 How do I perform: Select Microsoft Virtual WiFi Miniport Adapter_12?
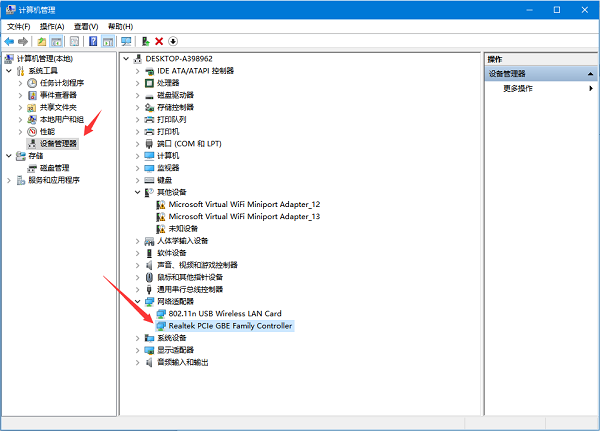pos(244,204)
